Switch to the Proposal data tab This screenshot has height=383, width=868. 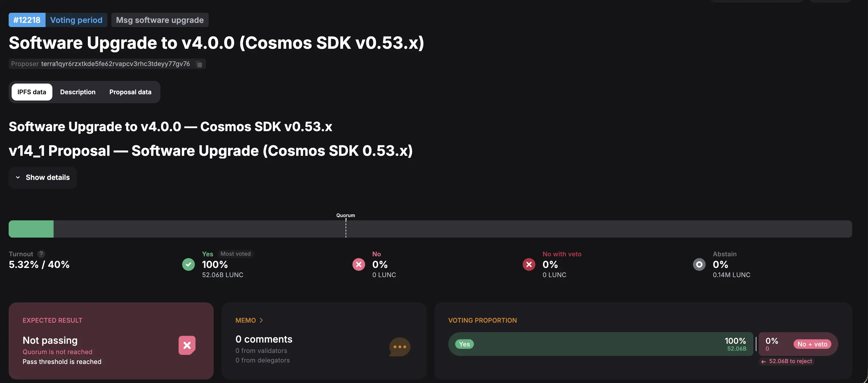130,92
